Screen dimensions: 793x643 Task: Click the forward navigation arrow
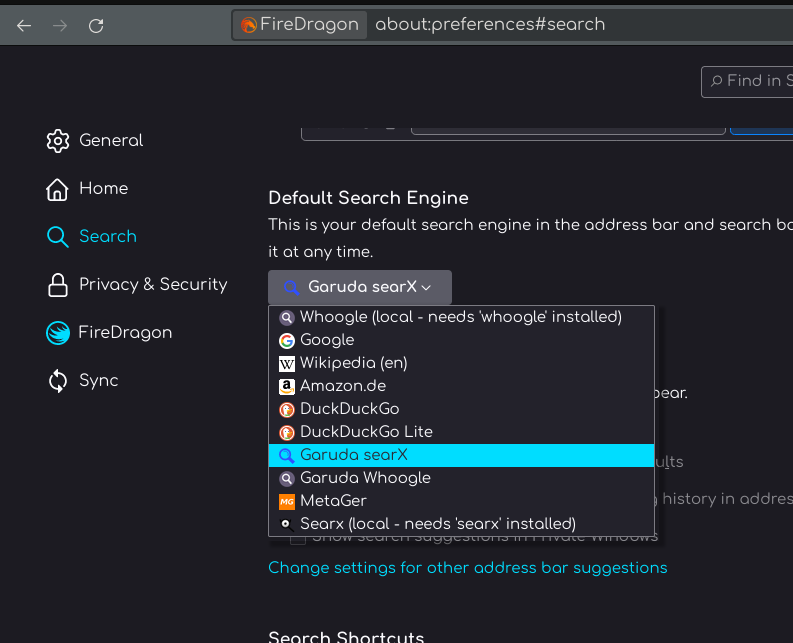point(60,25)
